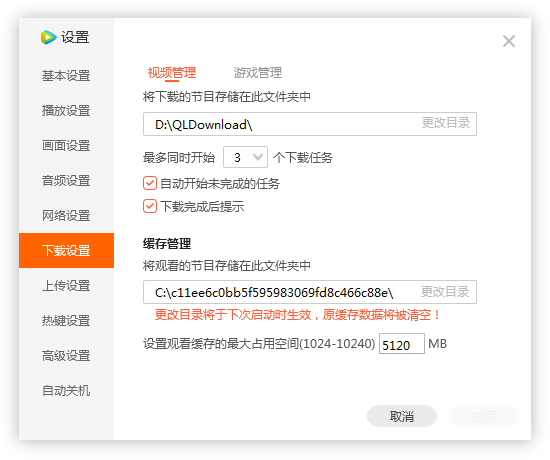Open 上传设置 sidebar entry

point(66,286)
